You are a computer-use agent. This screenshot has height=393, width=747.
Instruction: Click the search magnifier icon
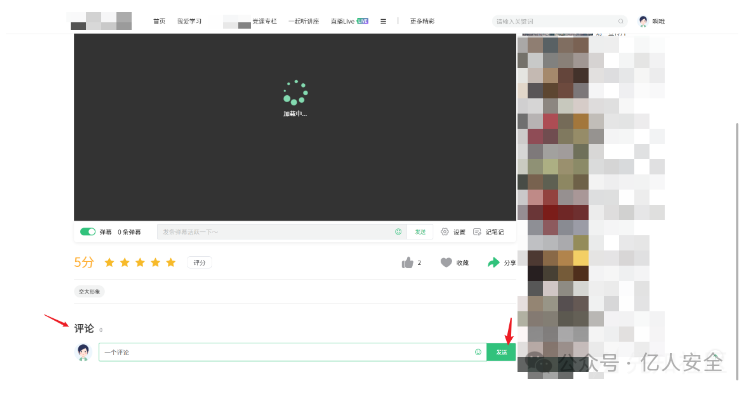pos(620,21)
